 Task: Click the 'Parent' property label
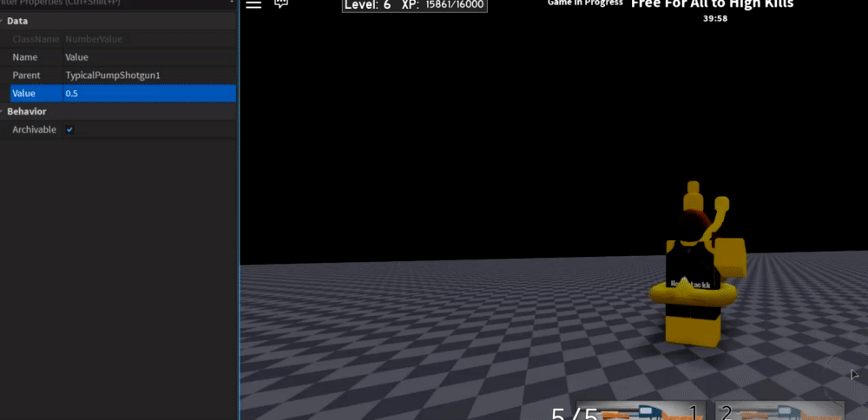click(x=27, y=75)
